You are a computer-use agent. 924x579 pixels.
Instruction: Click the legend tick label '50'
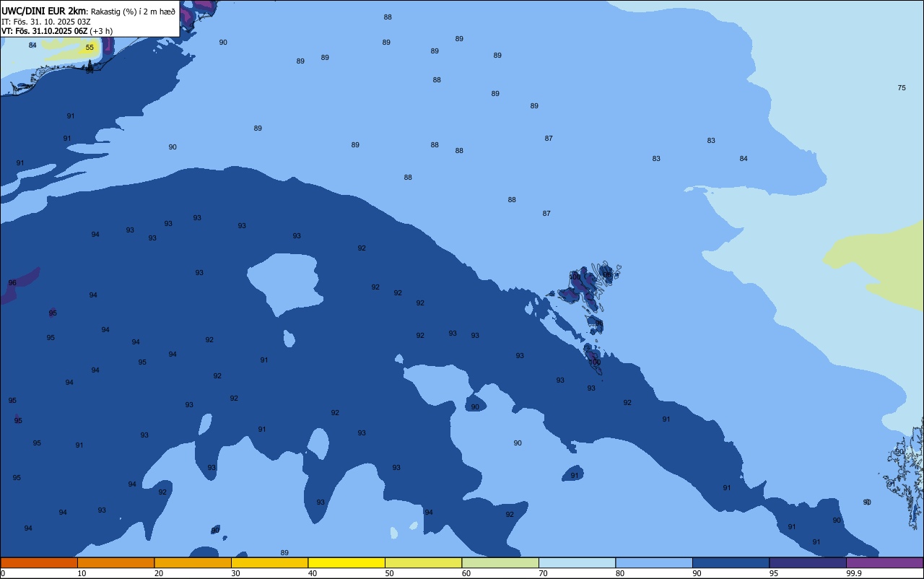pyautogui.click(x=389, y=573)
